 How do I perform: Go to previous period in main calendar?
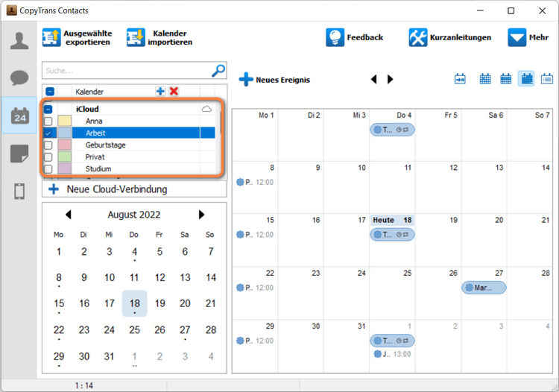click(373, 79)
